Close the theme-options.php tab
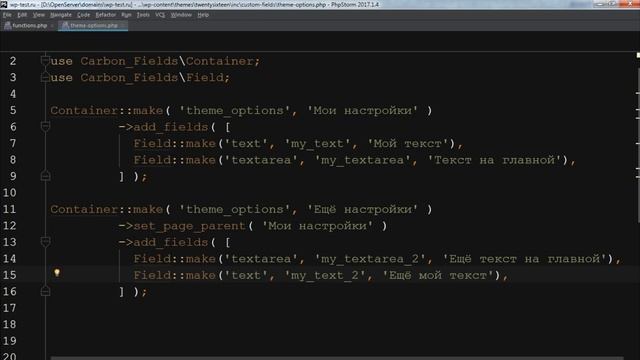 123,26
